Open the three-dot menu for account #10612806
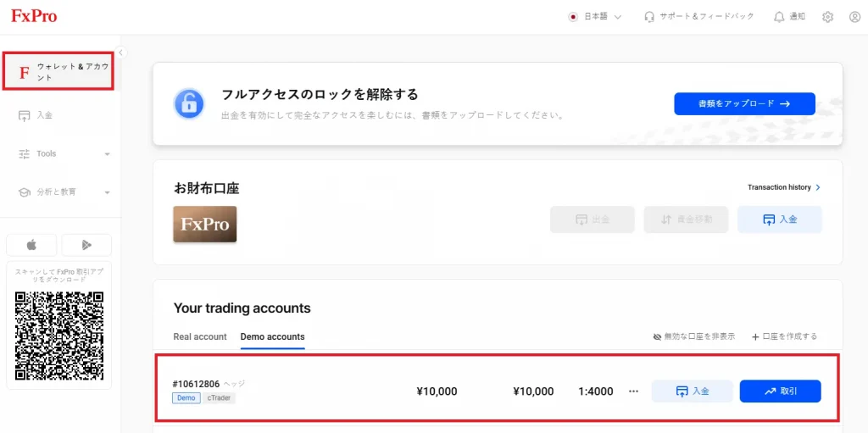 coord(634,391)
